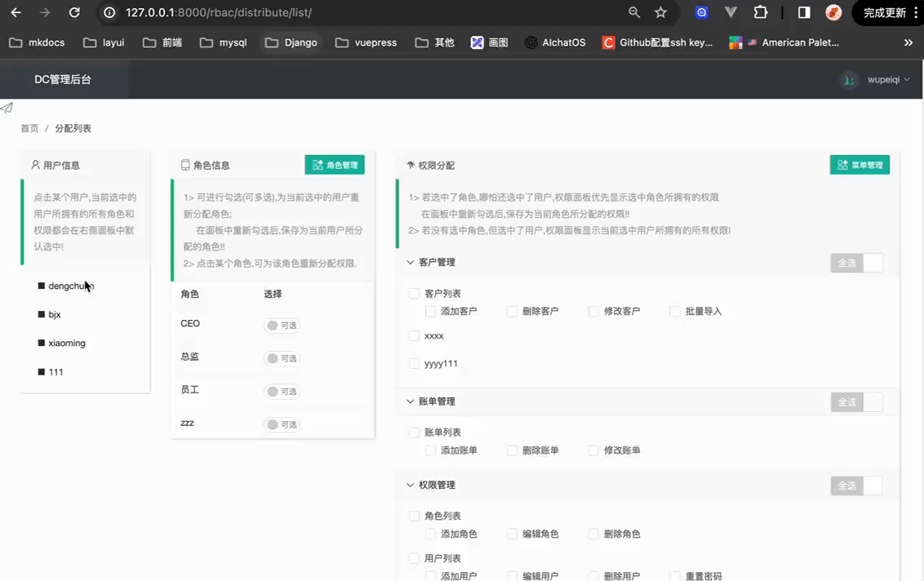The image size is (924, 581).
Task: Collapse the 客户管理 section
Action: coord(411,262)
